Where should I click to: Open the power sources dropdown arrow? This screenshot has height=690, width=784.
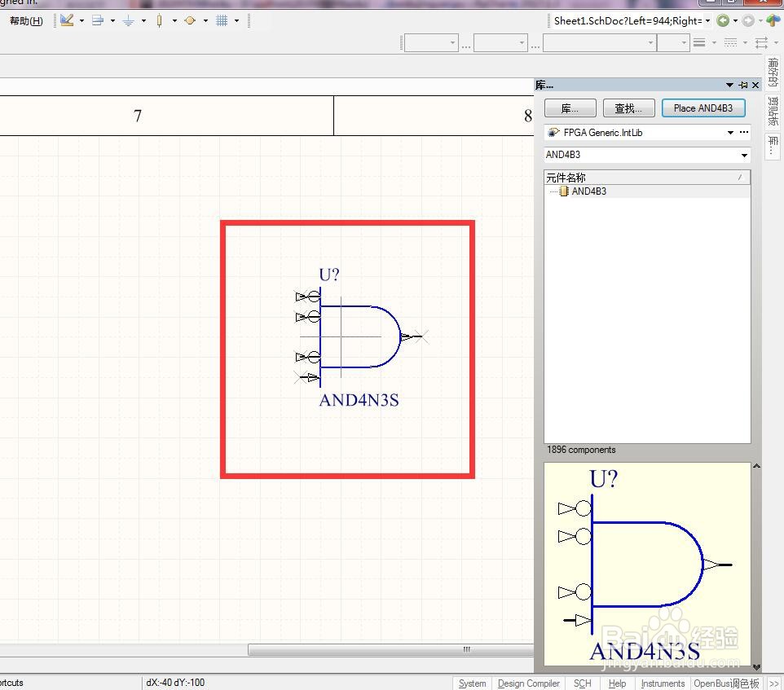(143, 21)
